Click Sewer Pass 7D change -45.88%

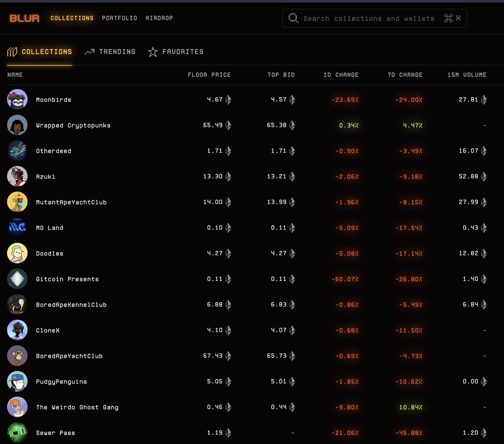pyautogui.click(x=409, y=433)
